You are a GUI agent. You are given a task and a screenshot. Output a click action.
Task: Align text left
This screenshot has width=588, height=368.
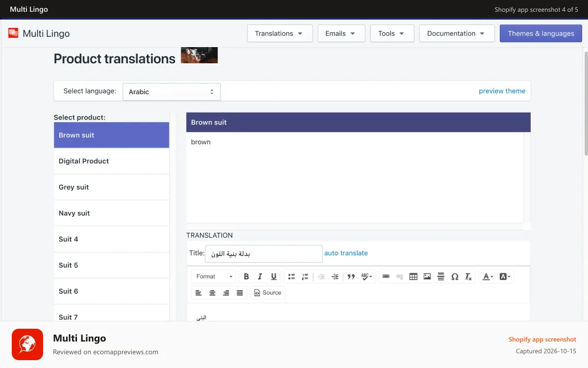[x=198, y=293]
